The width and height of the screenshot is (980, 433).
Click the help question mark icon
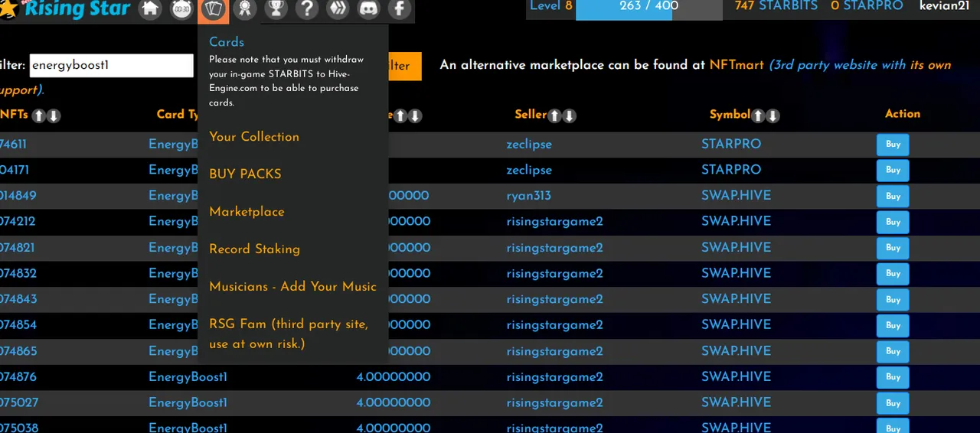(x=306, y=10)
